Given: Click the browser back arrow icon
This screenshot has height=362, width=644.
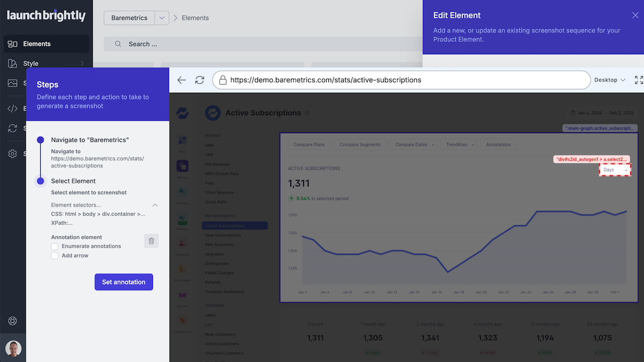Looking at the screenshot, I should point(181,80).
